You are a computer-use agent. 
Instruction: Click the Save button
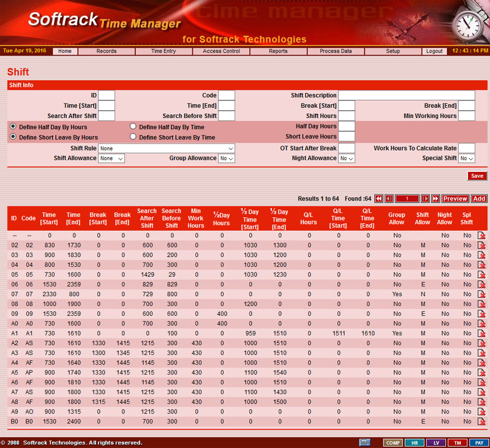coord(477,176)
